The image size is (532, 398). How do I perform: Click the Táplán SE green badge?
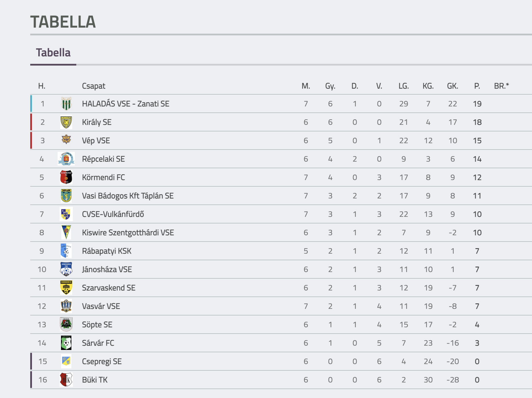[x=66, y=196]
